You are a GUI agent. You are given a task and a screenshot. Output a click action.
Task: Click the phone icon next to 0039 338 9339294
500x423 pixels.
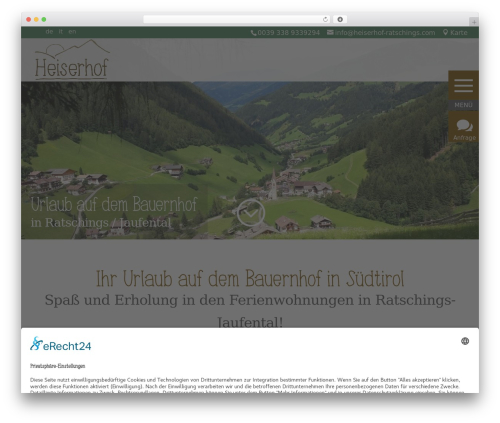tap(253, 33)
